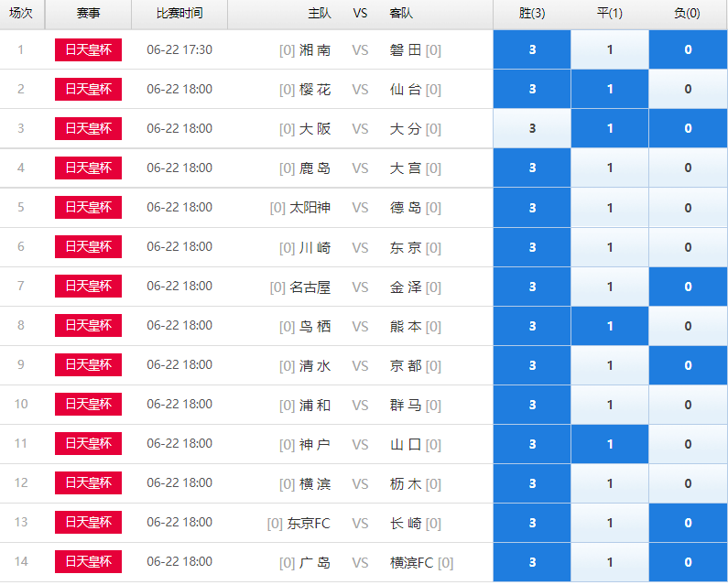The image size is (728, 585).
Task: Click match time 06-22 17:30
Action: pos(179,49)
